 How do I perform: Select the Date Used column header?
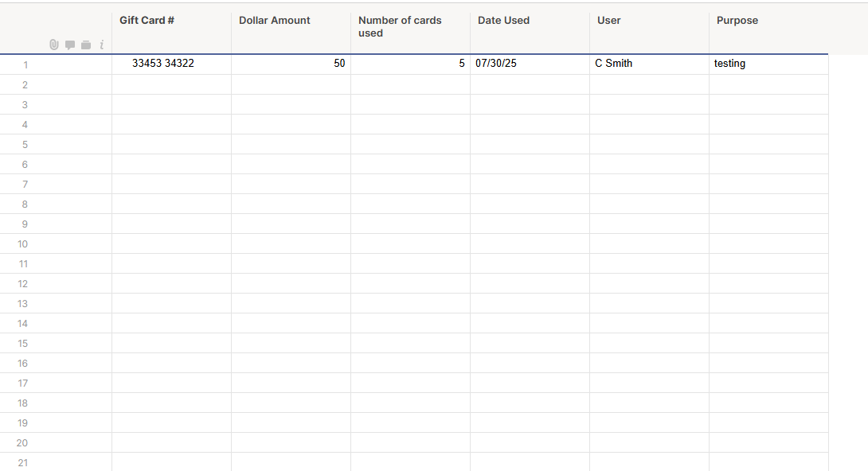point(530,33)
